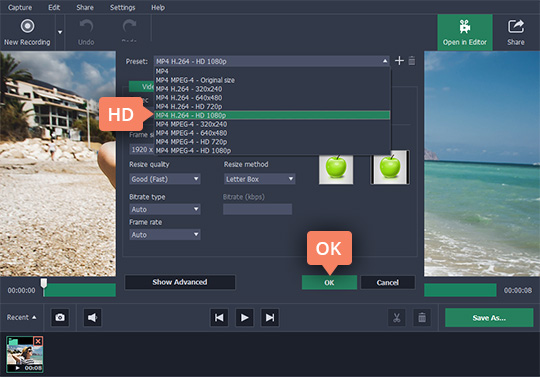Open the Resize quality dropdown
This screenshot has height=377, width=540.
[x=165, y=179]
